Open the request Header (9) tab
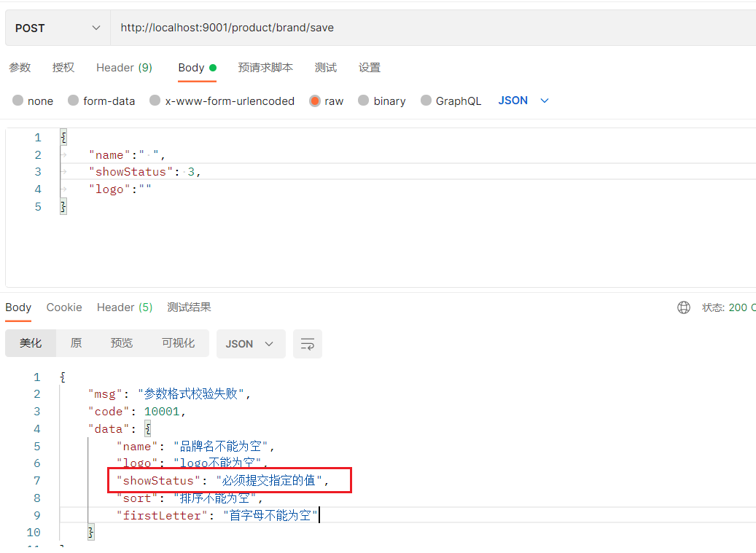The width and height of the screenshot is (756, 553). (124, 68)
